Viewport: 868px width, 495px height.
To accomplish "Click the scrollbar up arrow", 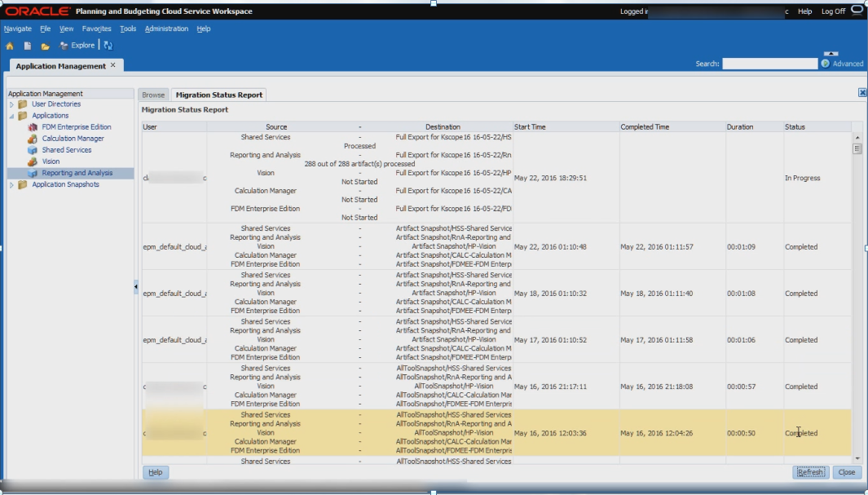I will (x=857, y=137).
